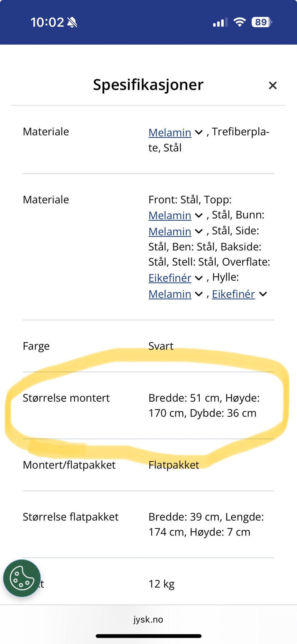This screenshot has width=297, height=644.
Task: Tap the jysk.no address bar
Action: click(148, 619)
